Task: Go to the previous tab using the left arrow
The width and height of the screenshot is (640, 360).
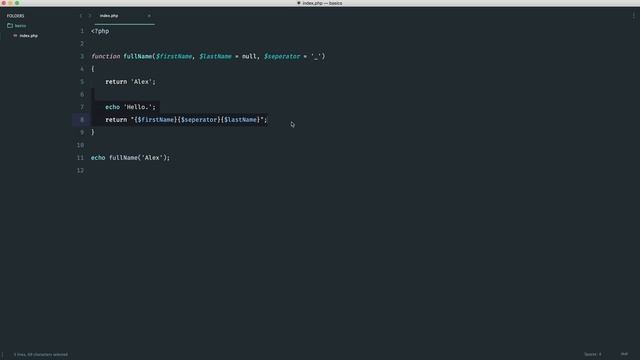Action: tap(80, 16)
